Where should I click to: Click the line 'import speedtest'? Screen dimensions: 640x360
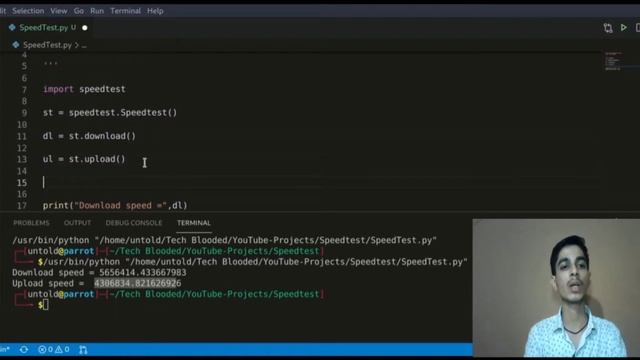pos(84,89)
